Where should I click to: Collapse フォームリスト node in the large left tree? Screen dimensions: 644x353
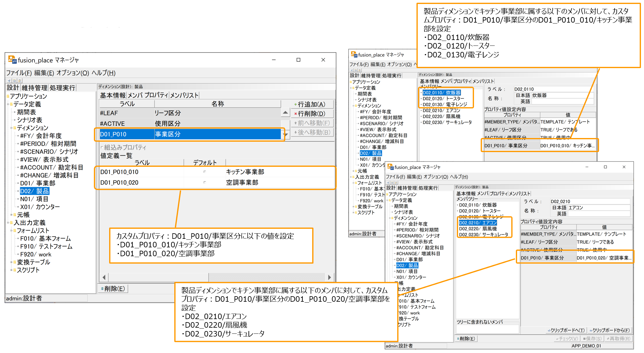pyautogui.click(x=11, y=231)
